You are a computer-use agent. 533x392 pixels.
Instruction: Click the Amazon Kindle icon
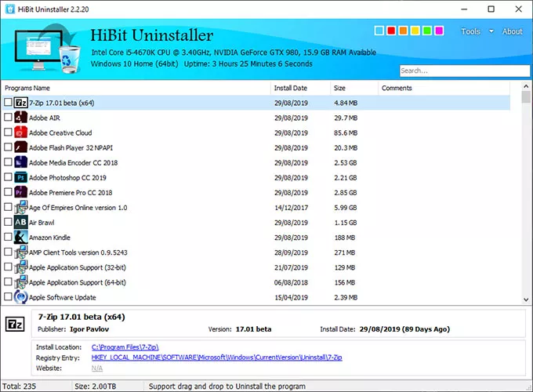click(20, 238)
